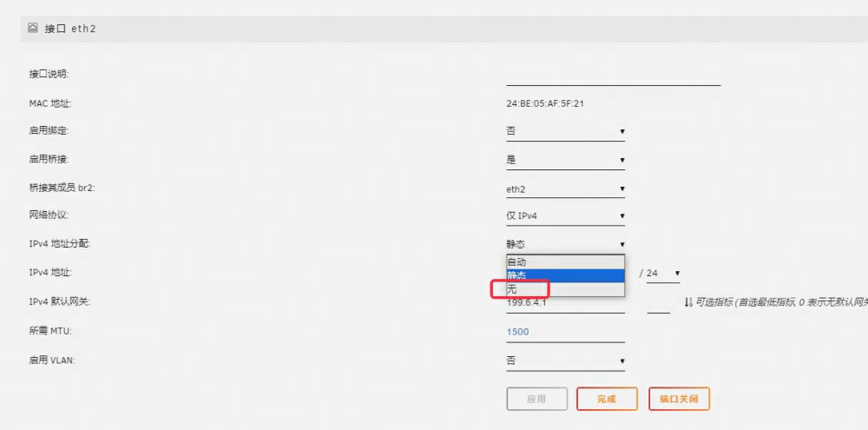Open the Enable VLAN dropdown showing 否
Screen dimensions: 868x430
pyautogui.click(x=565, y=361)
